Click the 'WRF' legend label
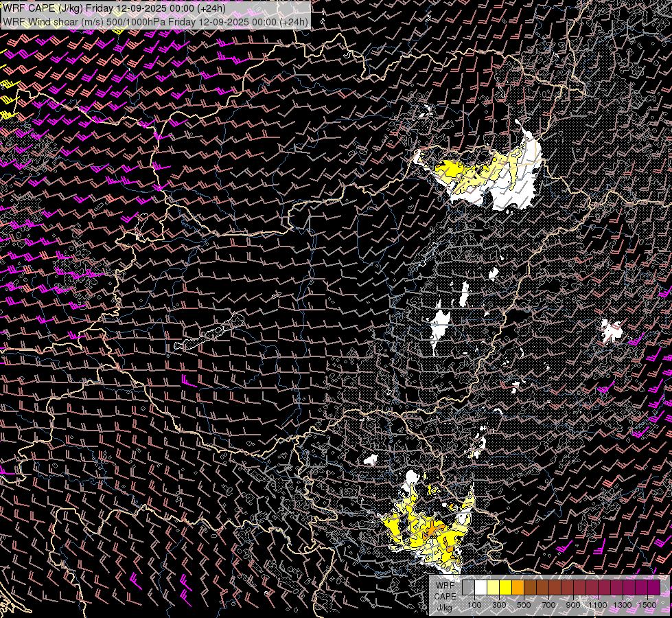This screenshot has width=672, height=618. [x=445, y=586]
